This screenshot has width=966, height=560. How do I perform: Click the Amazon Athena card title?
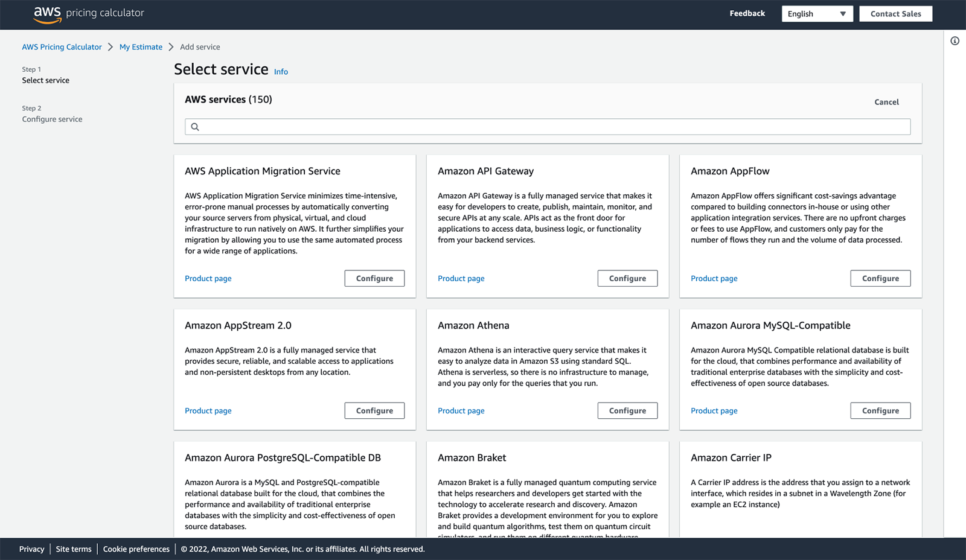coord(473,326)
